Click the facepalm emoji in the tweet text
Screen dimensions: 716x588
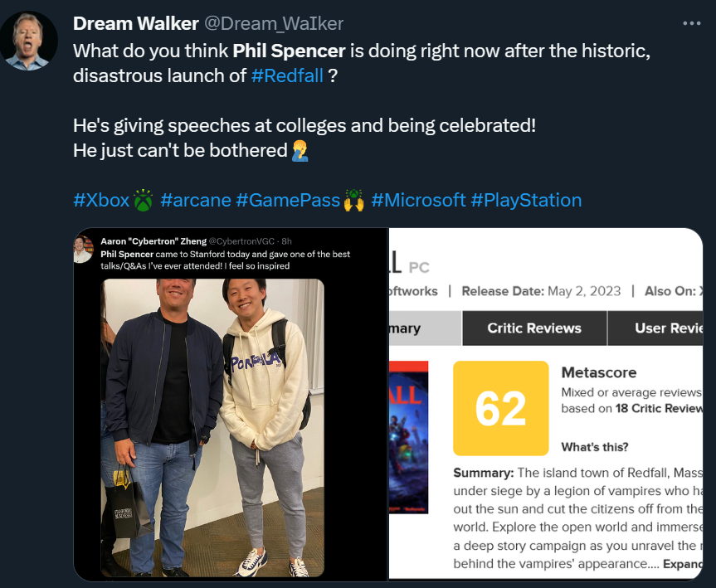[x=300, y=150]
